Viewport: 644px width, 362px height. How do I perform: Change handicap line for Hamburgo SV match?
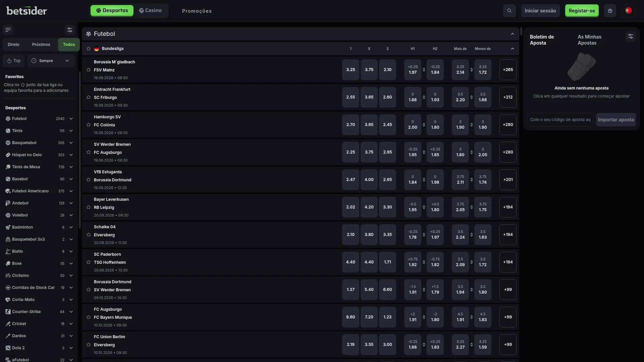click(x=424, y=125)
